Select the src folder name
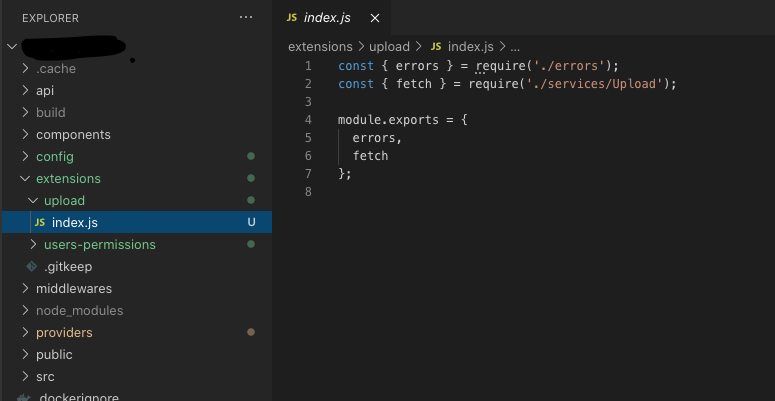This screenshot has height=401, width=775. click(45, 377)
